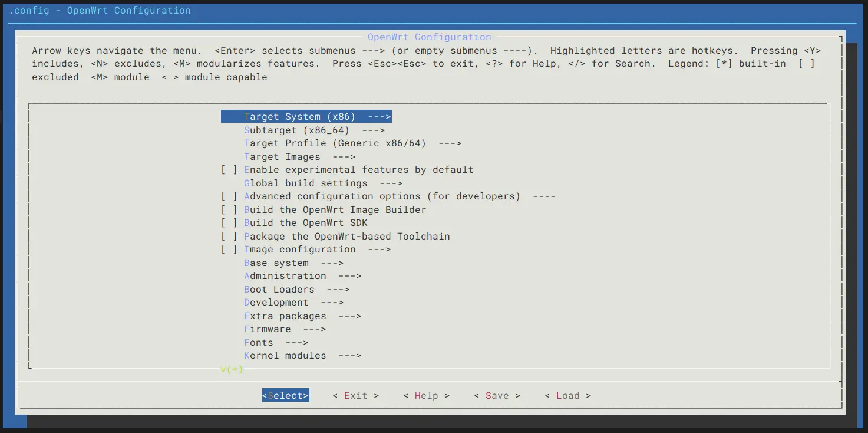The height and width of the screenshot is (433, 868).
Task: Enable Build the OpenWrt Image Builder checkbox
Action: click(x=229, y=210)
